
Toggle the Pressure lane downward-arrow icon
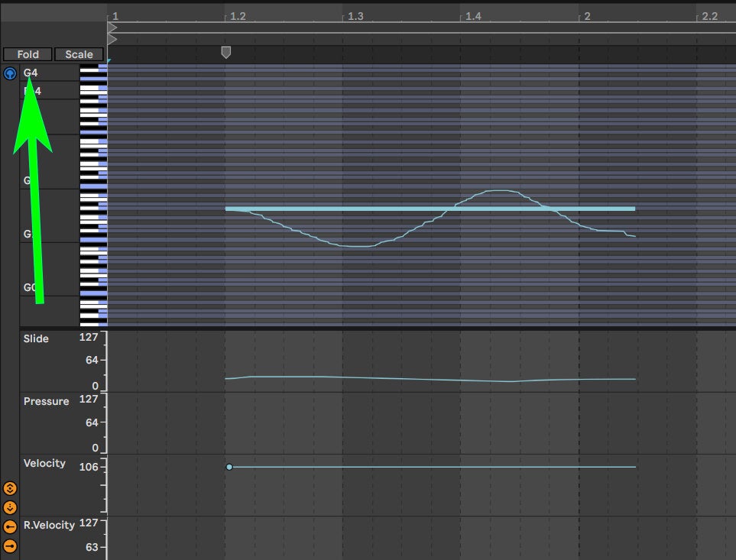10,507
